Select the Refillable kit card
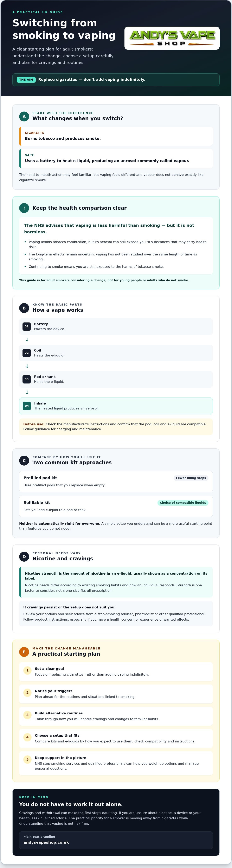Viewport: 232px width, 868px height. (116, 506)
